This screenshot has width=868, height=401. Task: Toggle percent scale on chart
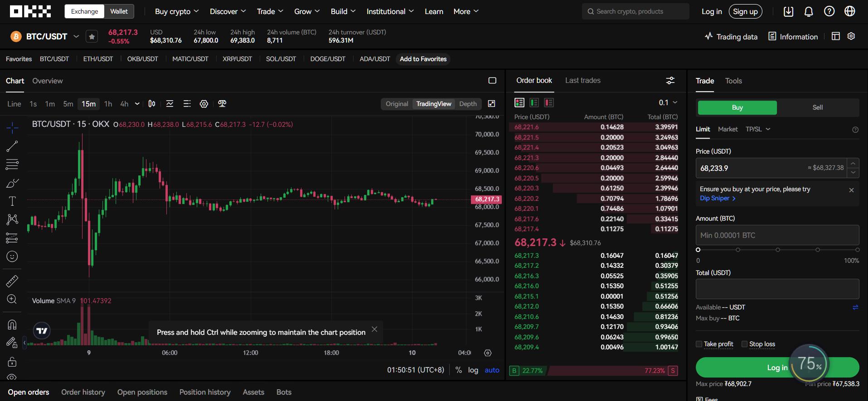pos(459,370)
